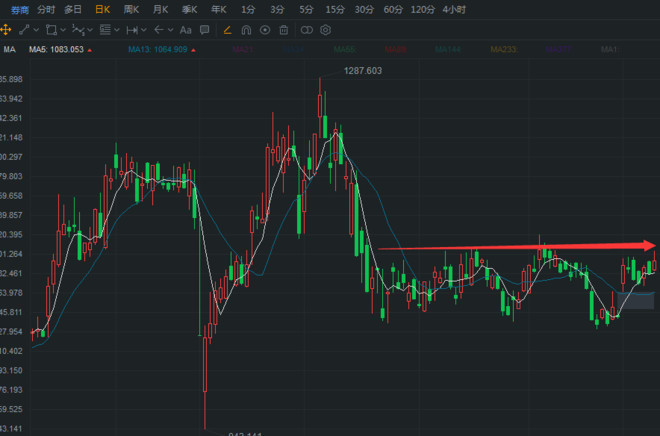This screenshot has width=660, height=436.
Task: Click the MA indicator name label
Action: click(9, 50)
